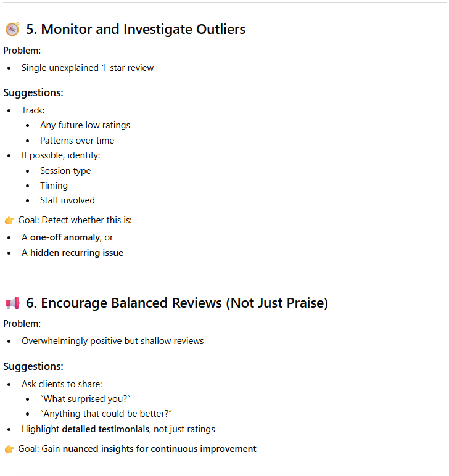Click the pointing hand before "Goal: Detect"
This screenshot has height=476, width=449.
click(9, 220)
